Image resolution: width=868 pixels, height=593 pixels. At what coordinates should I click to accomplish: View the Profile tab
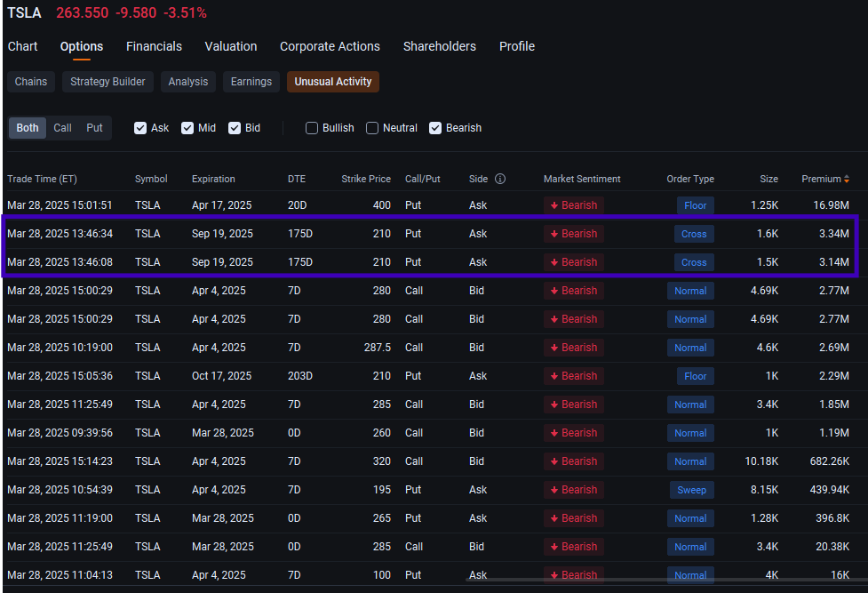pyautogui.click(x=517, y=46)
